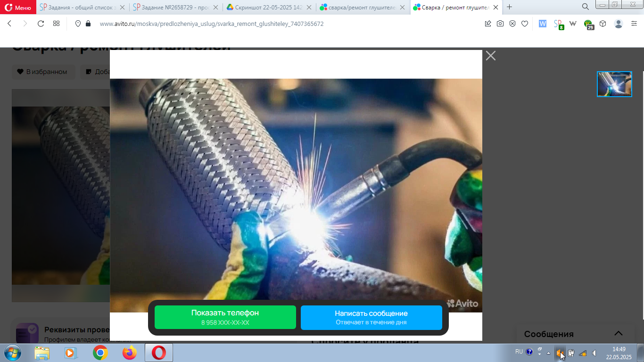This screenshot has height=362, width=644.
Task: Close the active Сварка / ремонт глушителей tab
Action: [x=495, y=7]
